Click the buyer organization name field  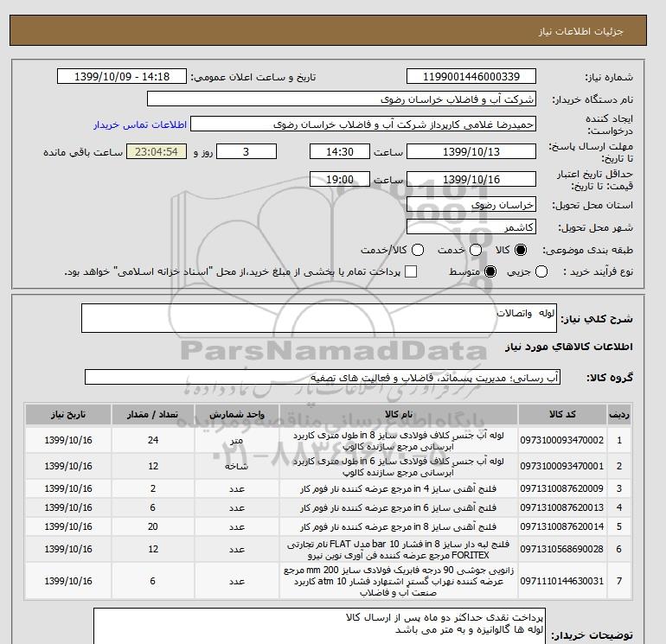pyautogui.click(x=341, y=99)
